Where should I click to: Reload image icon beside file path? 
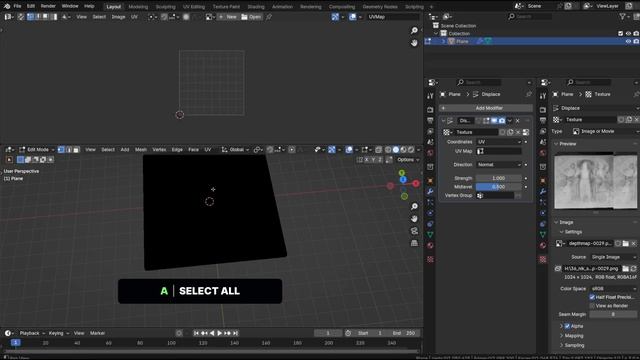pos(633,268)
